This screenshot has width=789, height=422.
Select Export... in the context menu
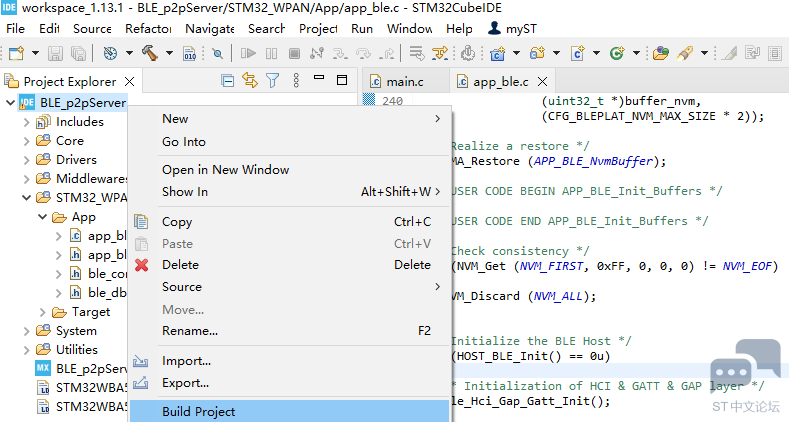289,383
